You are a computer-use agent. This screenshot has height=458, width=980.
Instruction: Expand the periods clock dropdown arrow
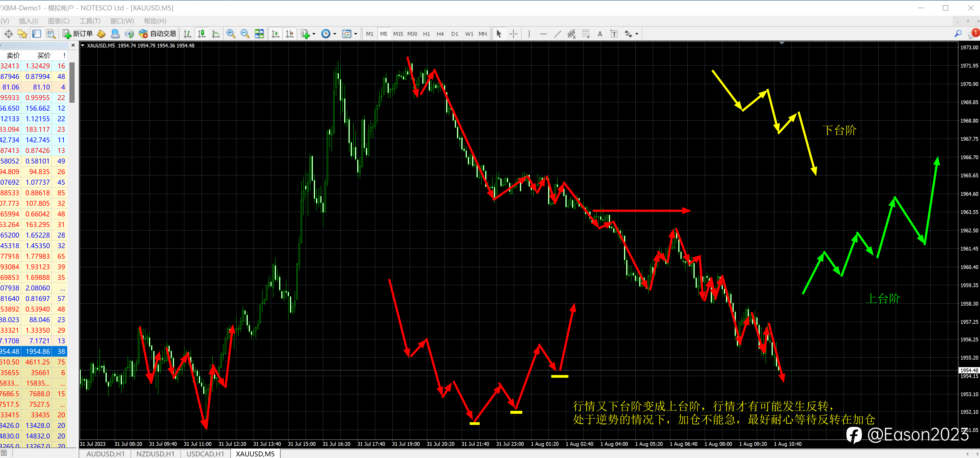coord(335,34)
